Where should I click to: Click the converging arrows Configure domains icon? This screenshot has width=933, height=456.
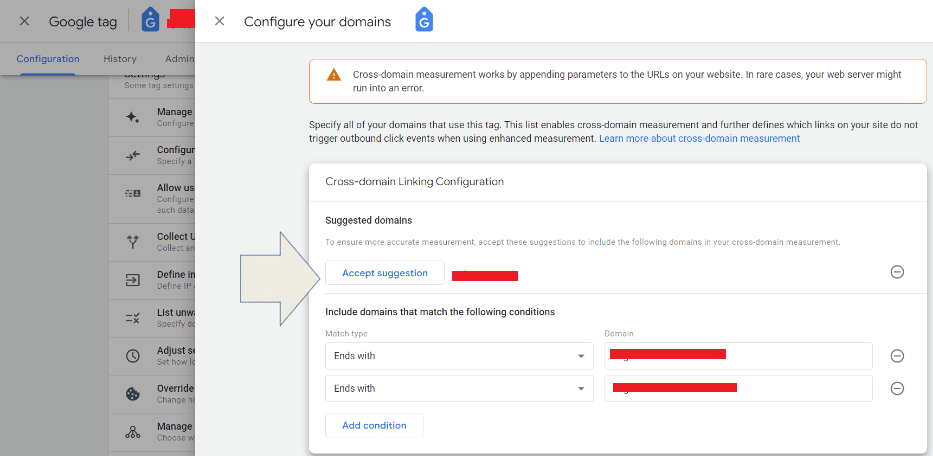[x=133, y=155]
